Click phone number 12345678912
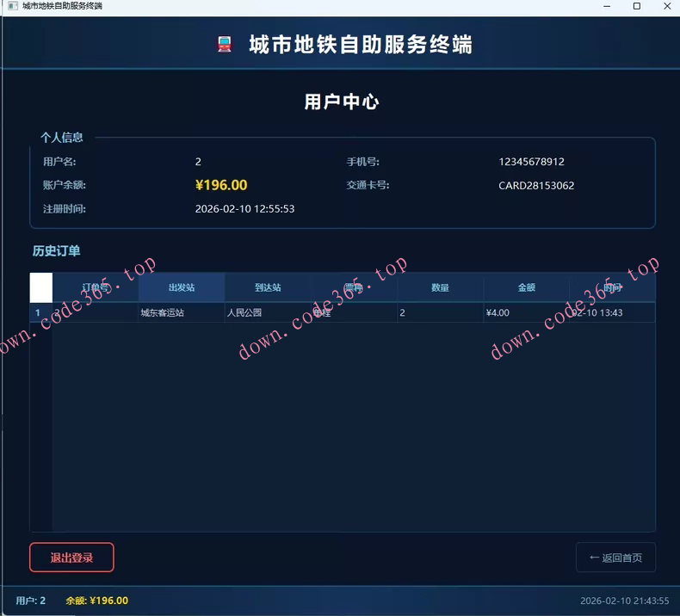The image size is (680, 616). [x=531, y=162]
